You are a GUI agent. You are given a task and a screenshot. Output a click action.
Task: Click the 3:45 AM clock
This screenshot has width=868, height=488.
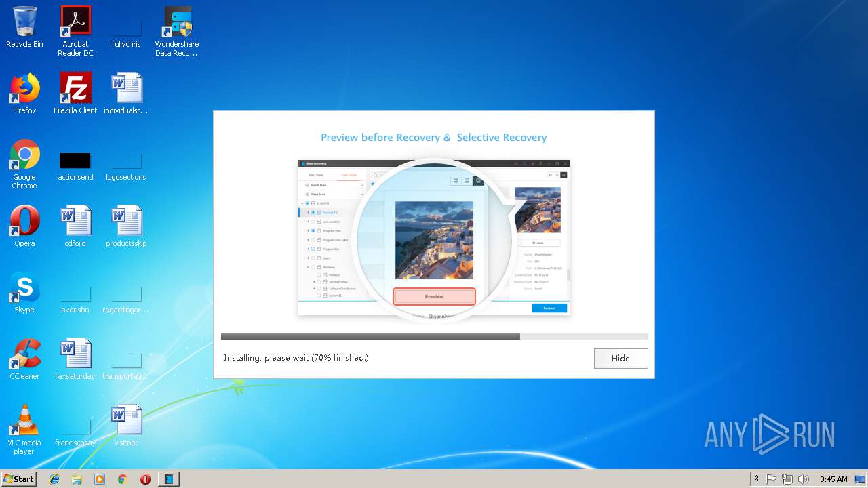pyautogui.click(x=833, y=479)
